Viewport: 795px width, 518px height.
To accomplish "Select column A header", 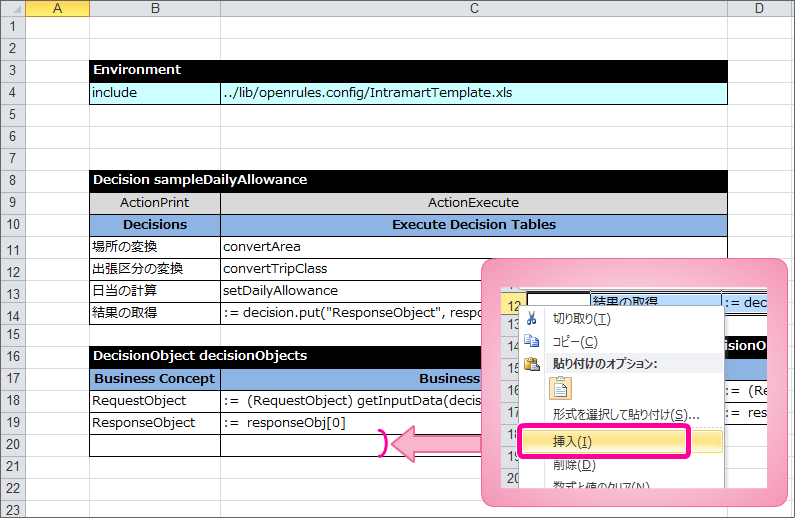I will pyautogui.click(x=56, y=9).
